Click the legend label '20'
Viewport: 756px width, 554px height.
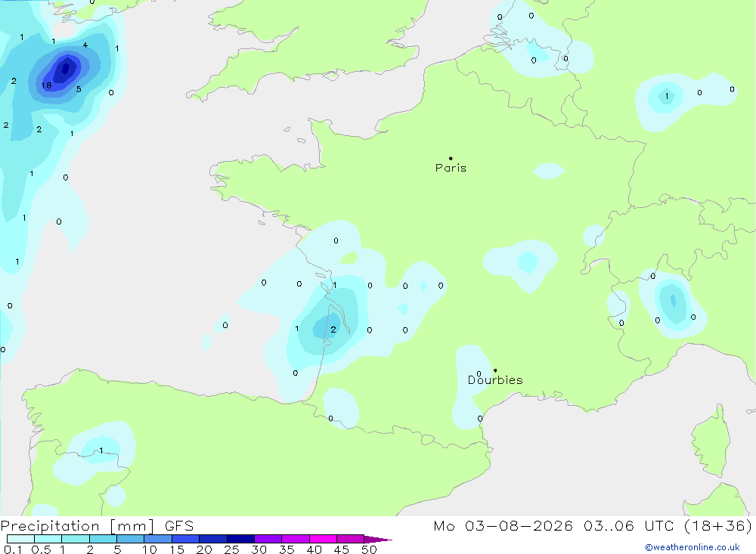click(x=204, y=549)
